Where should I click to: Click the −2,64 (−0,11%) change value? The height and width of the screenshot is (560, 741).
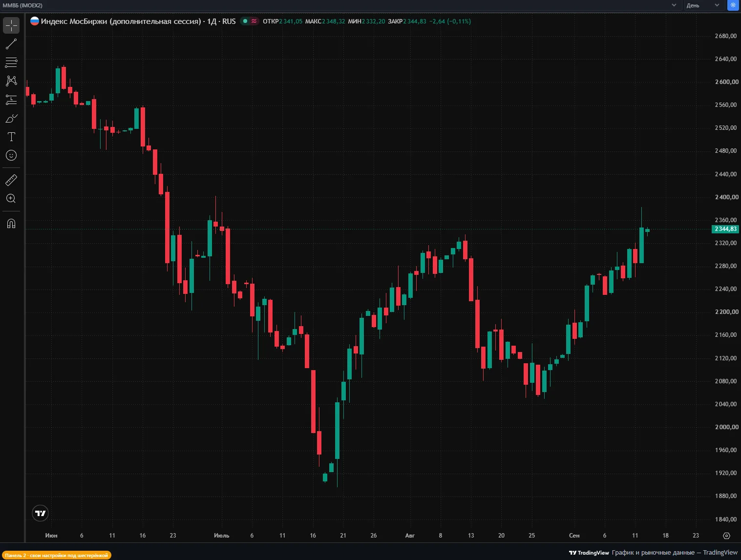pyautogui.click(x=450, y=21)
